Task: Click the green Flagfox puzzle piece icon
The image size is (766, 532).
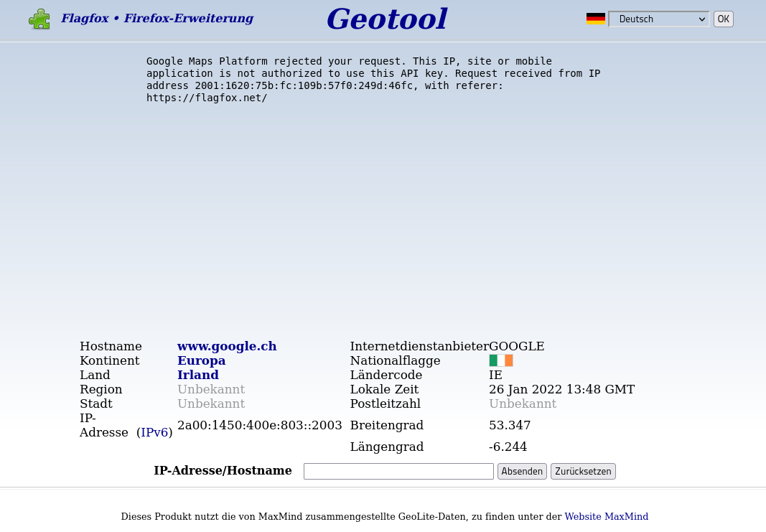Action: tap(39, 19)
